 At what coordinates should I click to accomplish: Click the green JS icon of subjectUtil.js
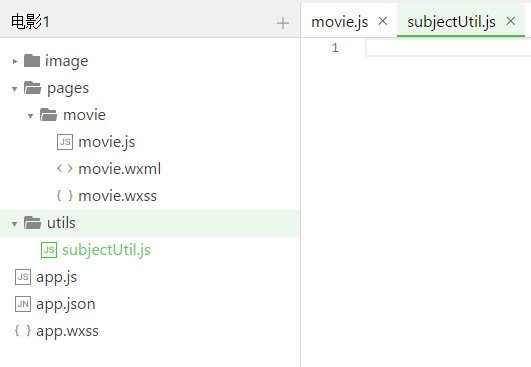[x=49, y=250]
